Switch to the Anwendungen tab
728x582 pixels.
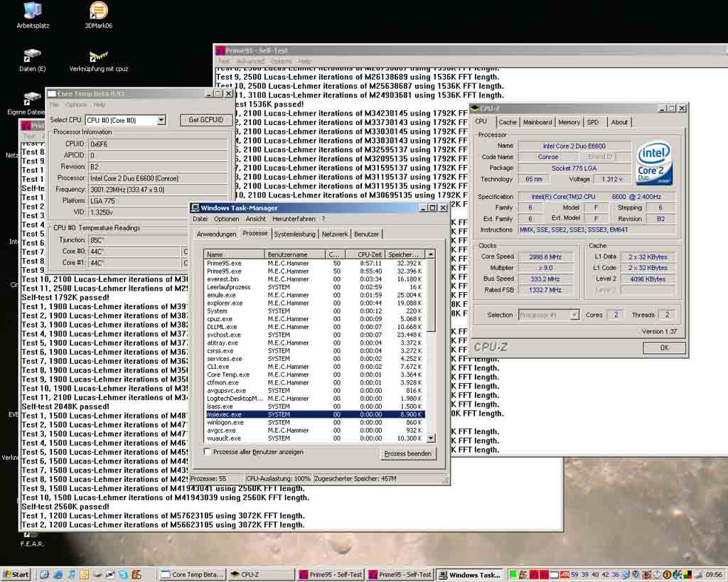click(x=216, y=235)
